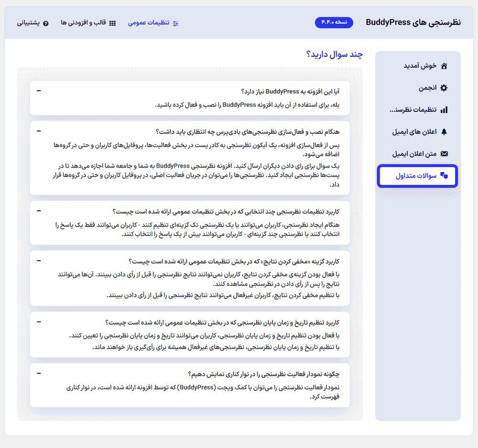Click the grid icon next to قالب و افزودنی ها

pyautogui.click(x=112, y=23)
